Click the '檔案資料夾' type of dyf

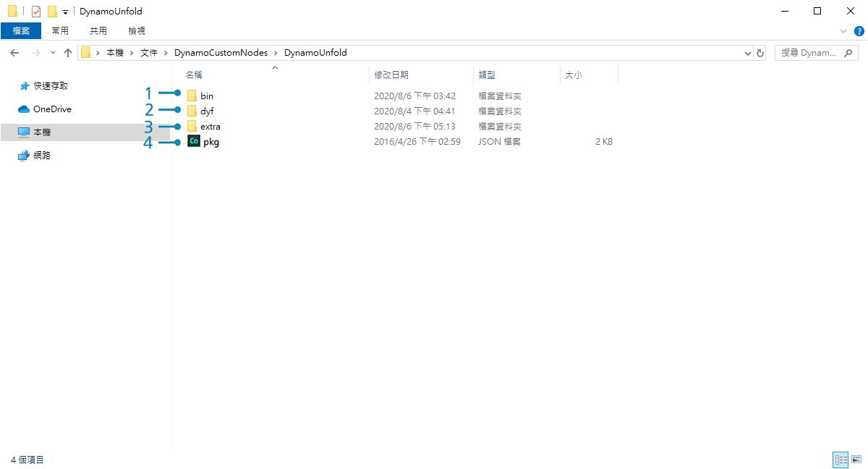coord(500,111)
